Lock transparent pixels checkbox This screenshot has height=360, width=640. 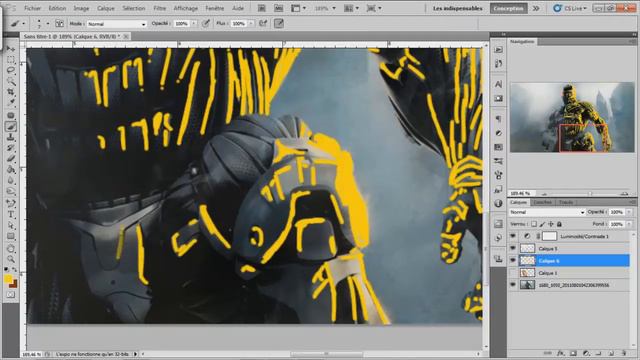(x=533, y=224)
